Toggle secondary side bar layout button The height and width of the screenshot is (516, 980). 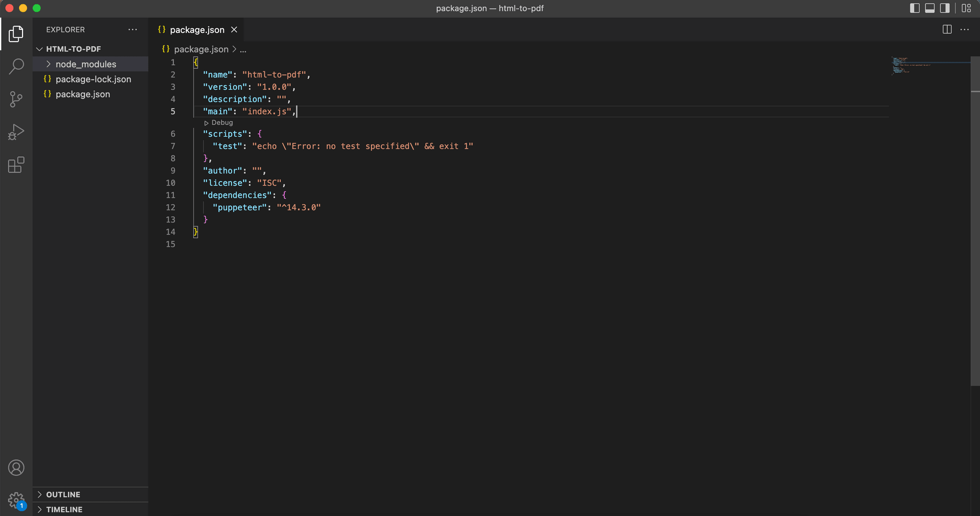point(945,8)
